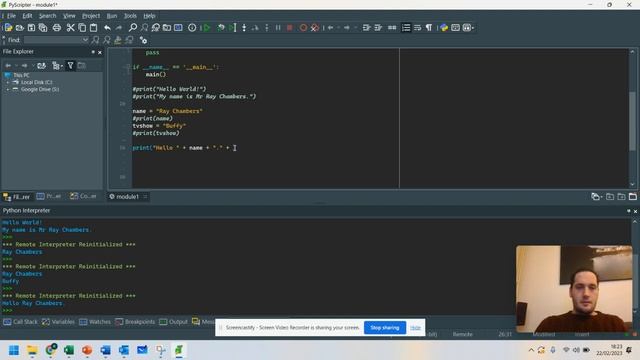Switch to the Variables tab
Image resolution: width=640 pixels, height=360 pixels.
tap(58, 322)
